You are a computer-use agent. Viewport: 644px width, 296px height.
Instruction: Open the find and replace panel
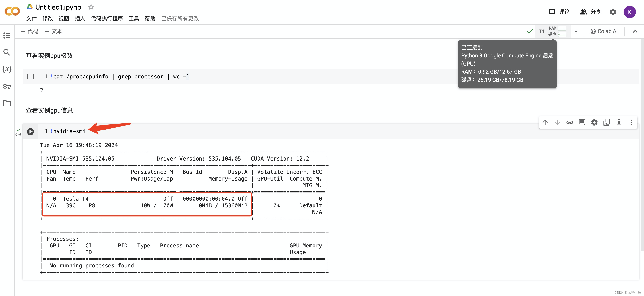pos(7,52)
